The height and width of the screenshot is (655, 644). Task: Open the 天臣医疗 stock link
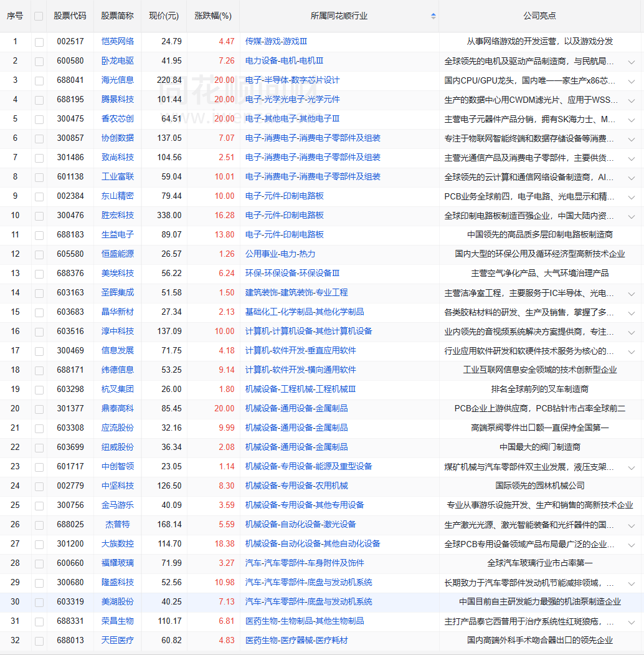[118, 641]
